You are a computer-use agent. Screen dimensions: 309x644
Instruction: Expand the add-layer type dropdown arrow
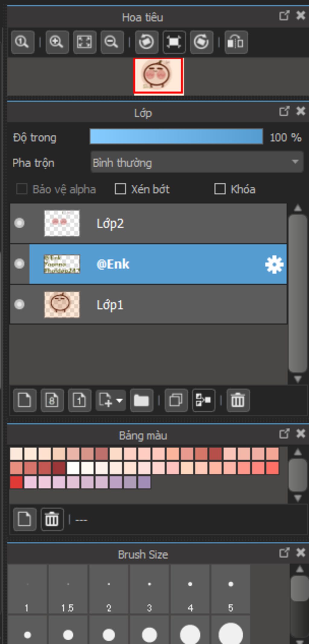[x=119, y=401]
